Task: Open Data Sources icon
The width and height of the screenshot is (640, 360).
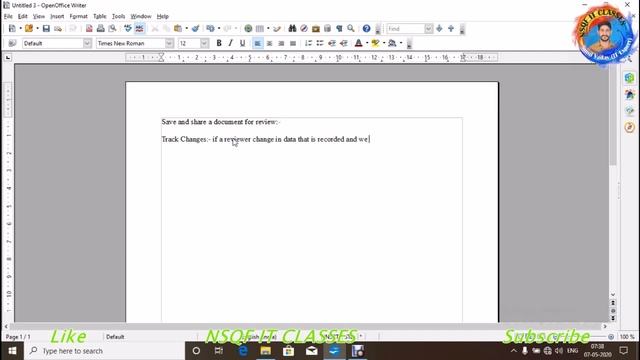Action: click(327, 29)
